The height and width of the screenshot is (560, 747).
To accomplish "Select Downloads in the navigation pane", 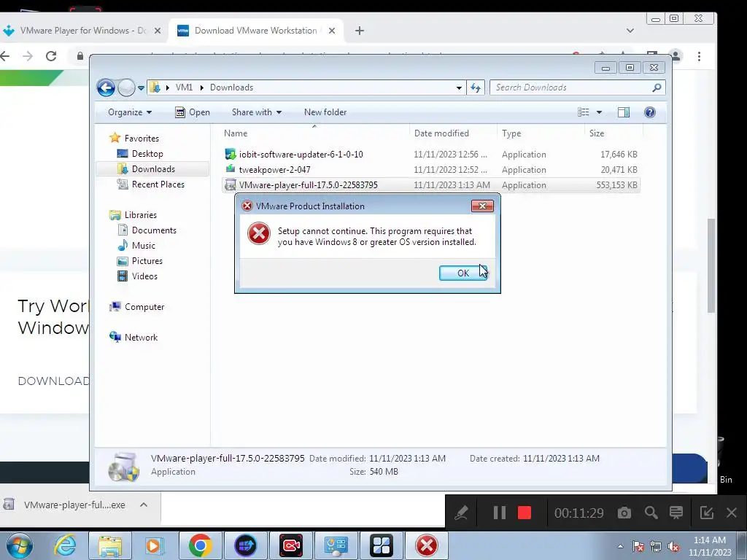I will click(x=153, y=169).
